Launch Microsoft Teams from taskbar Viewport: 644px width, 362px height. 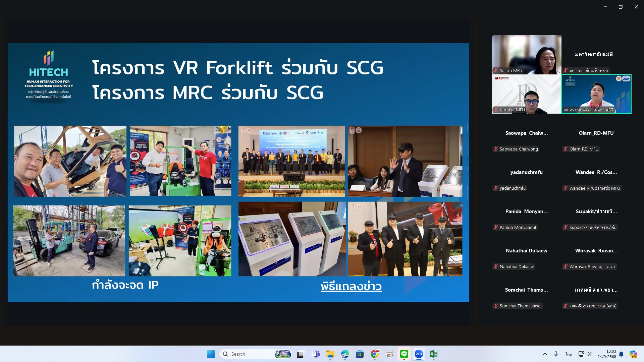coord(316,354)
